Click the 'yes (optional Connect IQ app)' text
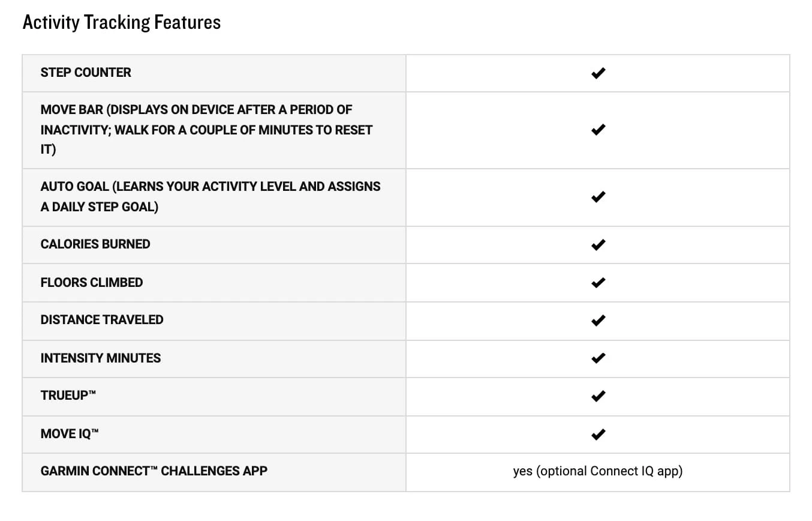The height and width of the screenshot is (521, 812). click(x=598, y=472)
